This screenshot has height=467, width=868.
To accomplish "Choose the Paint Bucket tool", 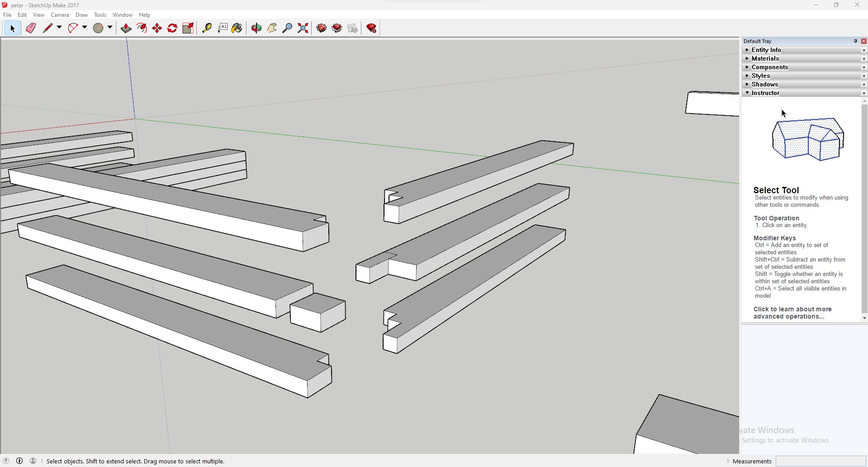I will (237, 29).
